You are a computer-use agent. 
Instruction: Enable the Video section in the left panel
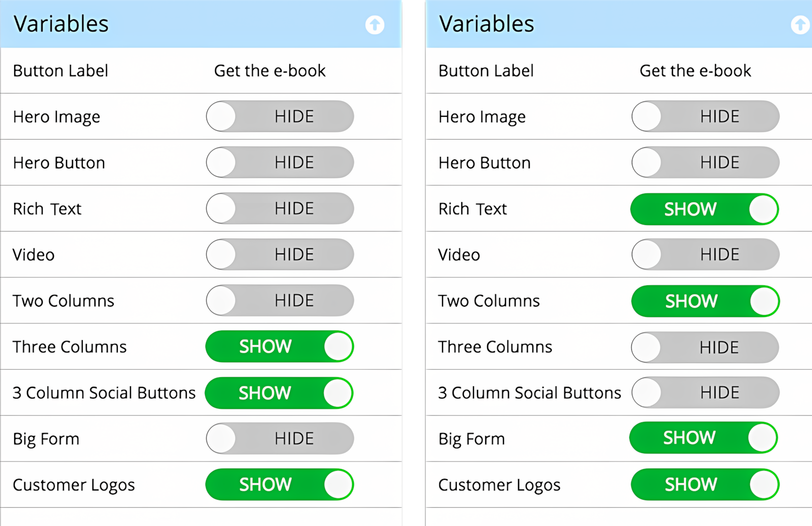(x=279, y=254)
